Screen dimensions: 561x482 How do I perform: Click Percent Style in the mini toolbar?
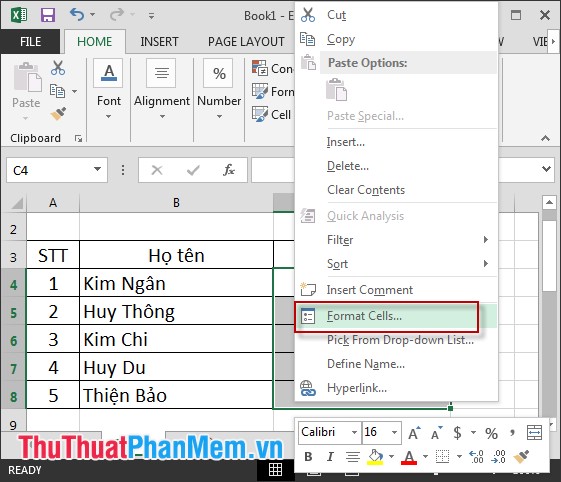tap(491, 433)
